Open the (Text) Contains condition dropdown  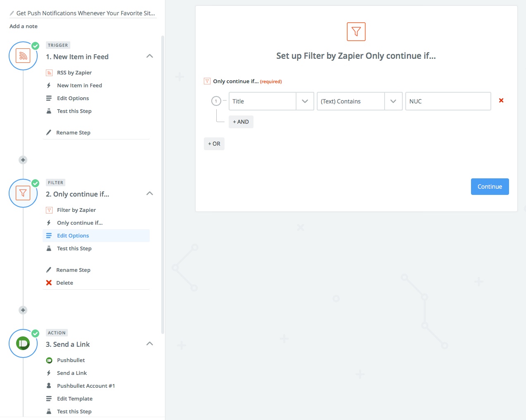click(393, 101)
